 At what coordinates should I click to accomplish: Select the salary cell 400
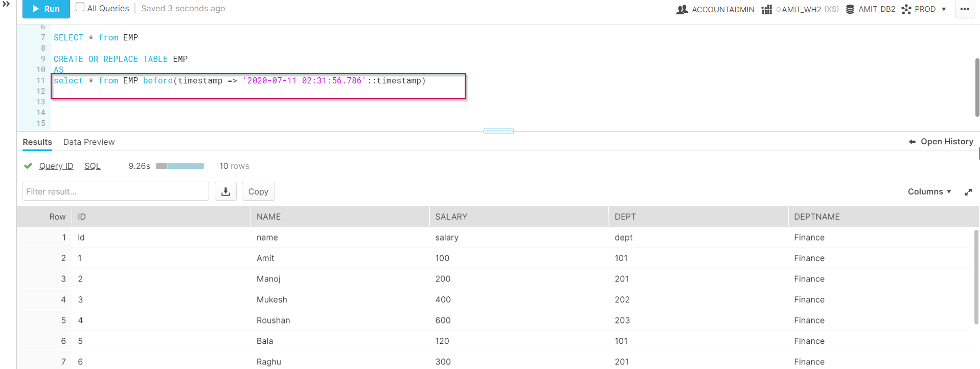(519, 299)
